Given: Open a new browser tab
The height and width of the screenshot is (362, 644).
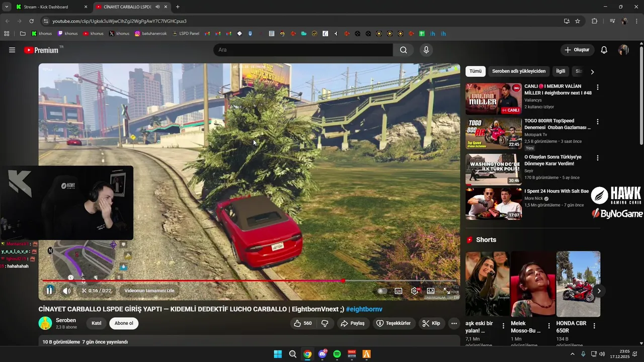Looking at the screenshot, I should pyautogui.click(x=178, y=7).
